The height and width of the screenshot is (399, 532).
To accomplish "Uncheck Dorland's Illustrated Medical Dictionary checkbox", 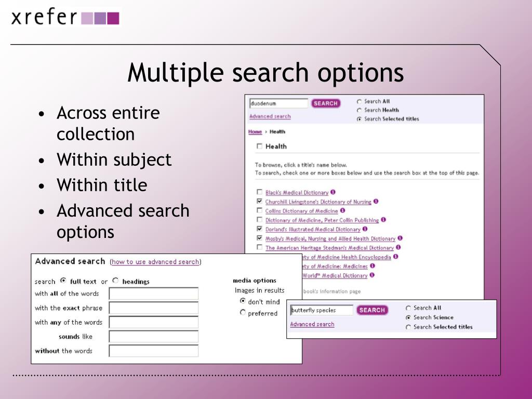I will [260, 229].
